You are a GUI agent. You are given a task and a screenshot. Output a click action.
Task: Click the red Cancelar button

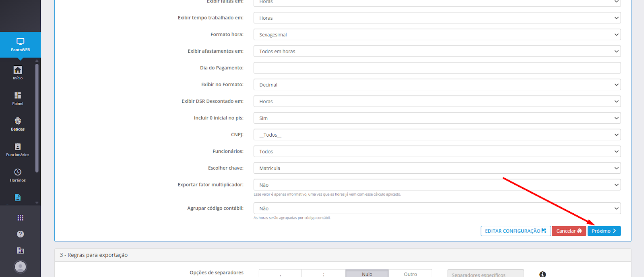point(569,231)
